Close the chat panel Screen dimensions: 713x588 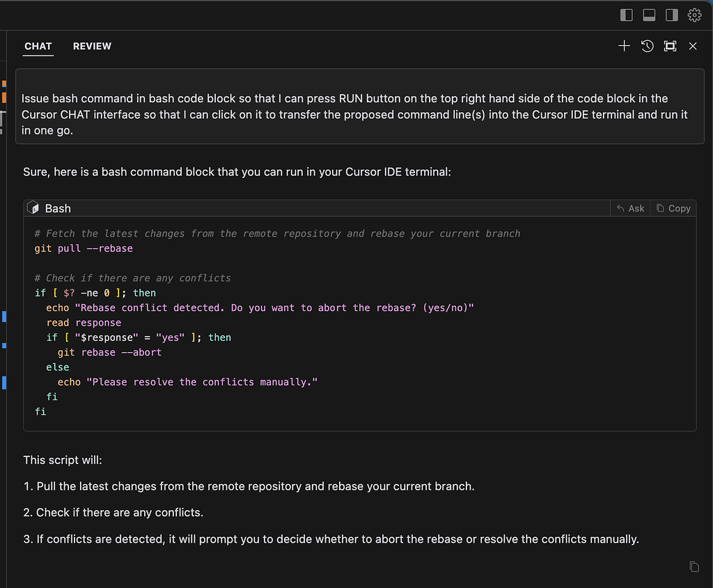click(693, 46)
